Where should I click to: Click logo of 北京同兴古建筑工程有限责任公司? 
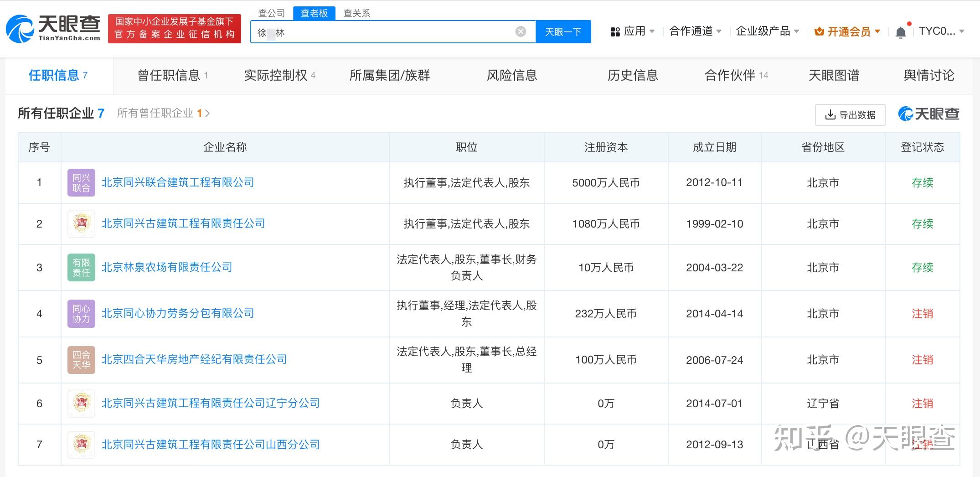coord(81,224)
